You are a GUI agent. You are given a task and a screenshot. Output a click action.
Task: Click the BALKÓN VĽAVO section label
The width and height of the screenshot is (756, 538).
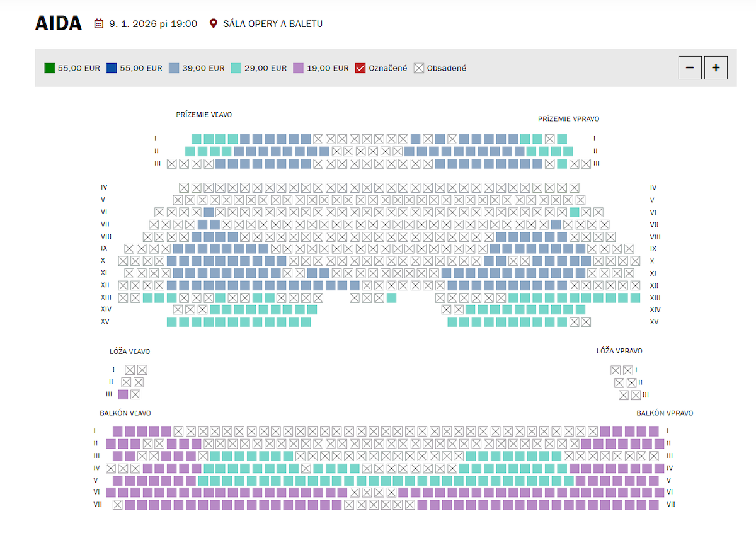coord(125,413)
